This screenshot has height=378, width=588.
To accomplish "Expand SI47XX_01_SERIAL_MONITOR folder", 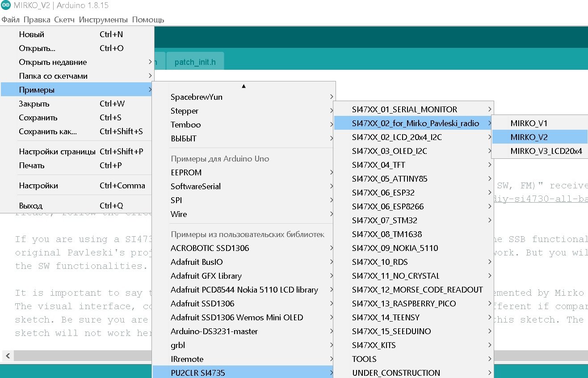I will (x=414, y=110).
